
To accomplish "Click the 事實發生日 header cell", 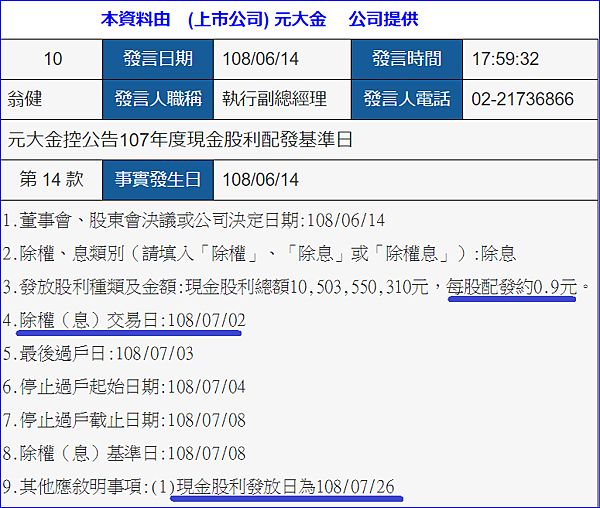I will [x=158, y=180].
